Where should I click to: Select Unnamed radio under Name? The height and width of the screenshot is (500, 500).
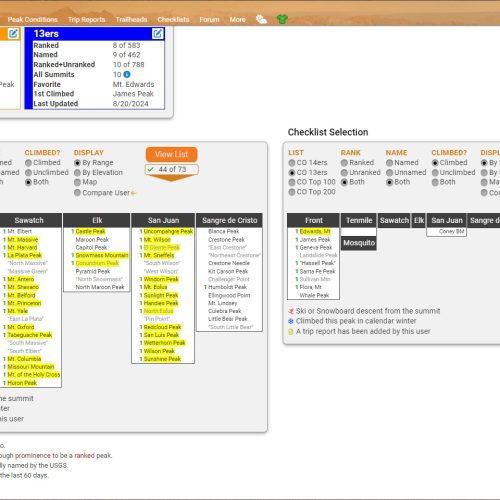pos(389,173)
